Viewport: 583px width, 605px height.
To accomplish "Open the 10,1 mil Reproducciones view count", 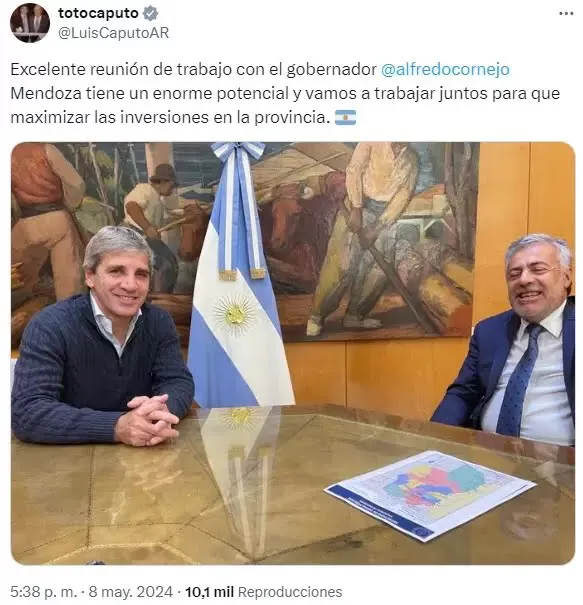I will pos(264,591).
